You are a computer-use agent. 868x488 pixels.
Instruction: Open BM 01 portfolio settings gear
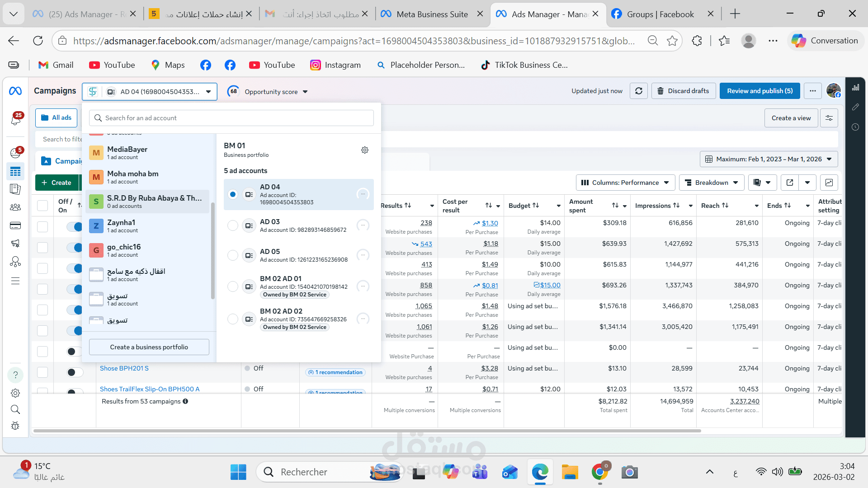[365, 150]
